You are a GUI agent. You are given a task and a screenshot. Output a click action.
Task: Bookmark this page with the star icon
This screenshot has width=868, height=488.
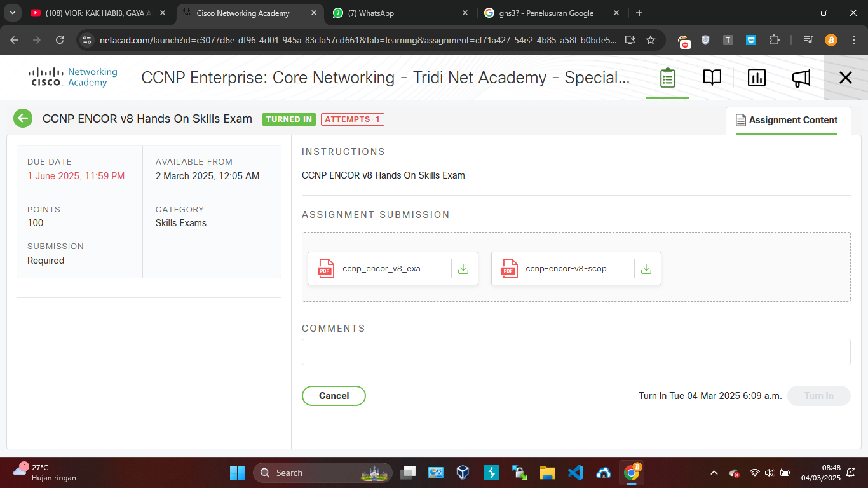651,40
